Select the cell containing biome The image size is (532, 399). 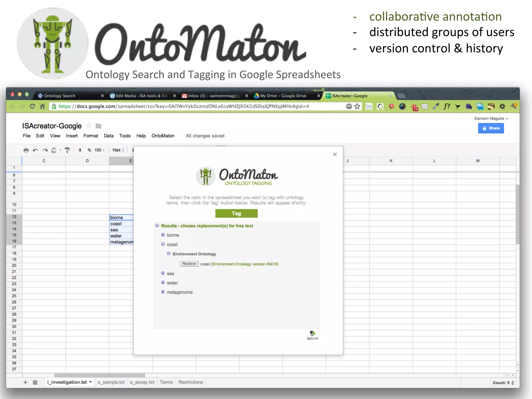click(122, 217)
